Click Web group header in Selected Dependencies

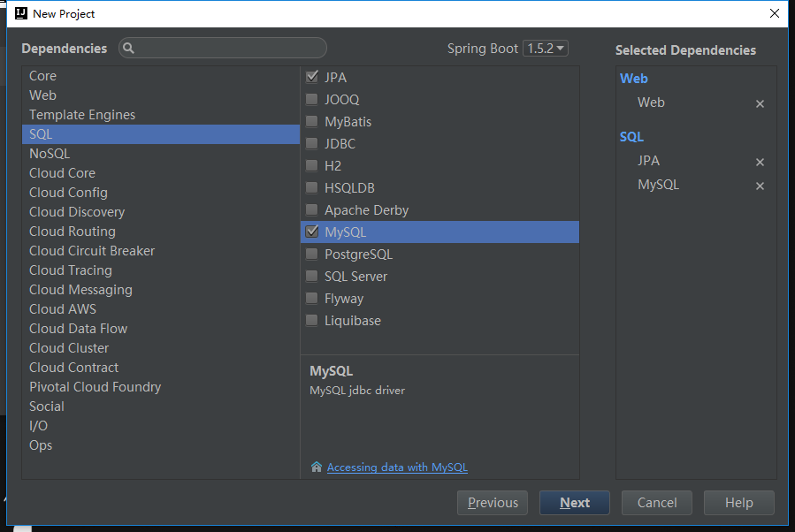634,79
